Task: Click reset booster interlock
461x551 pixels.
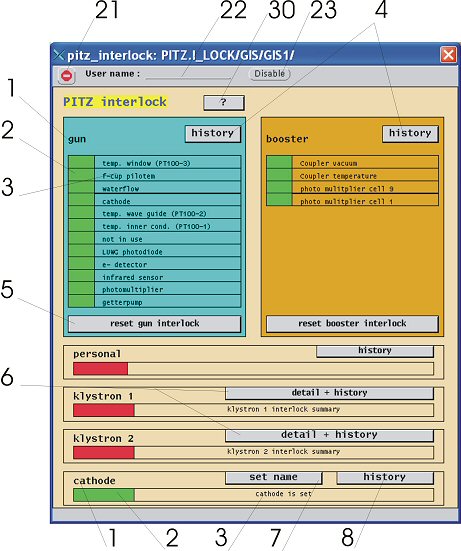Action: [x=352, y=323]
